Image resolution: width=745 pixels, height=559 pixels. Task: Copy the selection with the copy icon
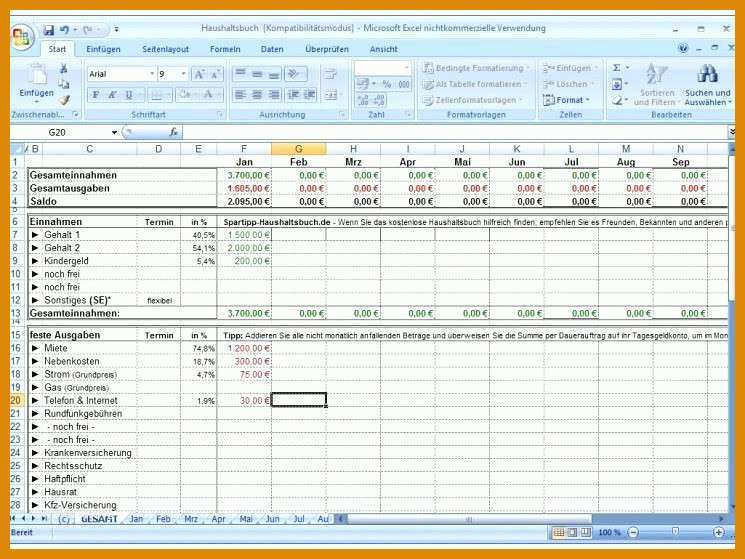pos(64,85)
